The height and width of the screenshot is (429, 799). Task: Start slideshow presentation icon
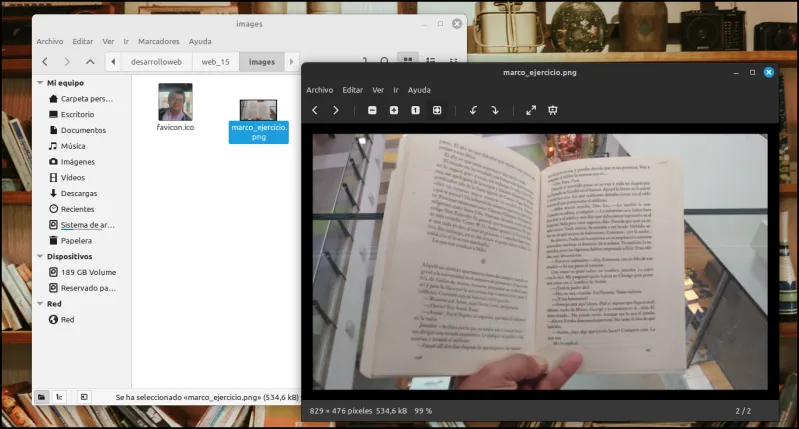tap(553, 110)
